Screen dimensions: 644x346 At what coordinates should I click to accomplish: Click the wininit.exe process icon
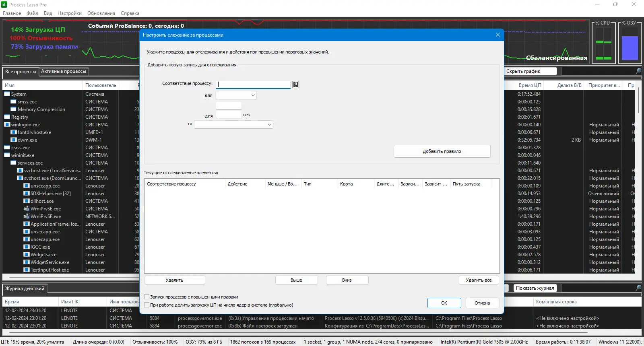click(x=7, y=155)
